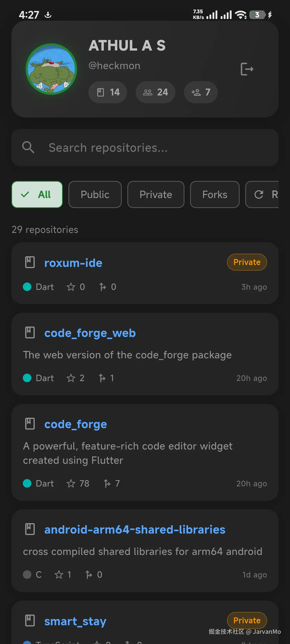Tap the logout icon in profile card

[247, 69]
